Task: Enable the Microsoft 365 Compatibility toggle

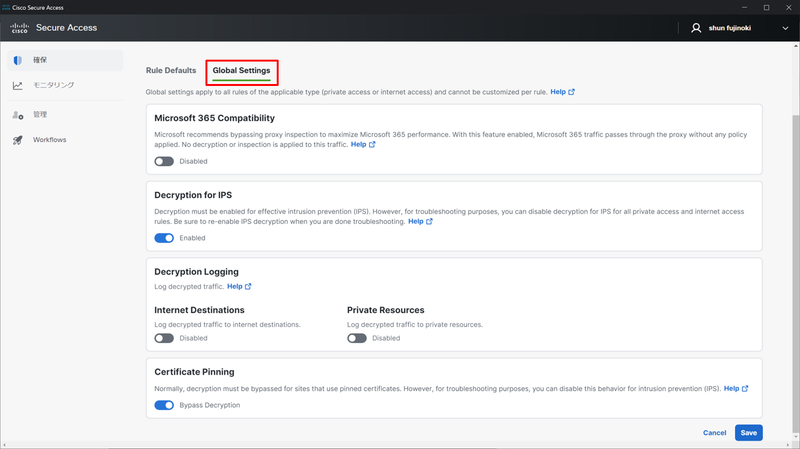Action: 164,161
